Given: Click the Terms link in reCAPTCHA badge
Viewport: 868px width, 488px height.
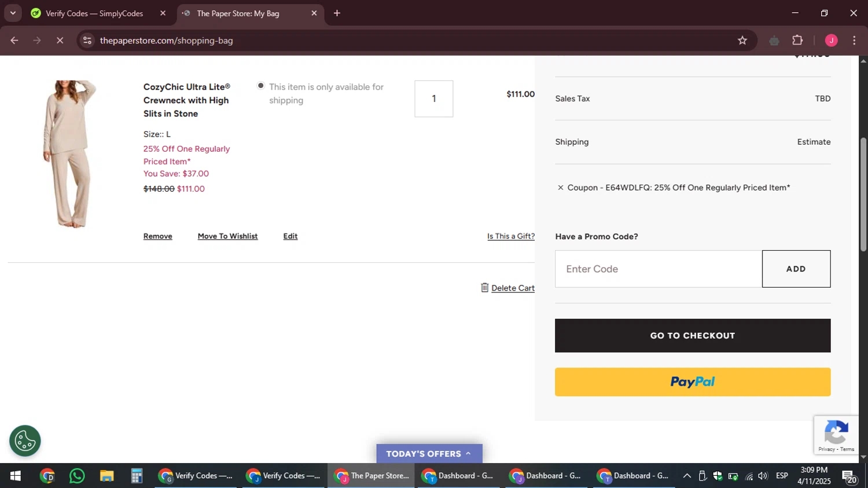Looking at the screenshot, I should coord(847,449).
